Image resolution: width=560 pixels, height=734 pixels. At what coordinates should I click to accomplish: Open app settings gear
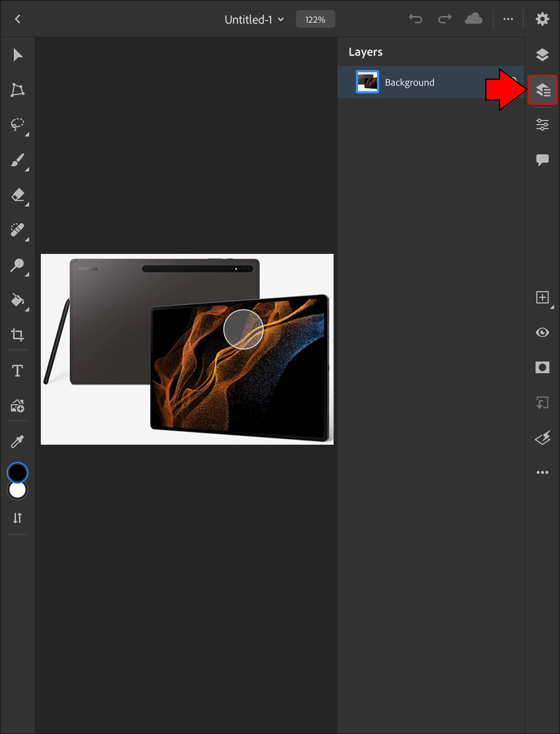[x=542, y=19]
